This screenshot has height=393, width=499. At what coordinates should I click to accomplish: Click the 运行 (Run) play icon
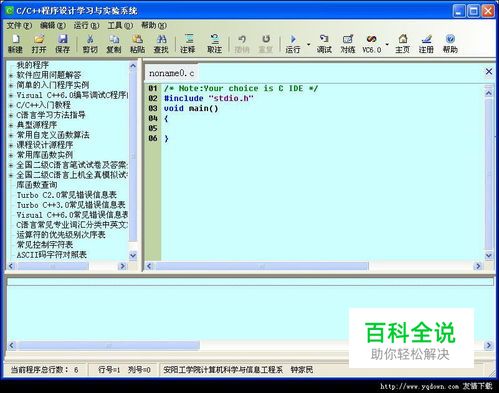coord(293,44)
